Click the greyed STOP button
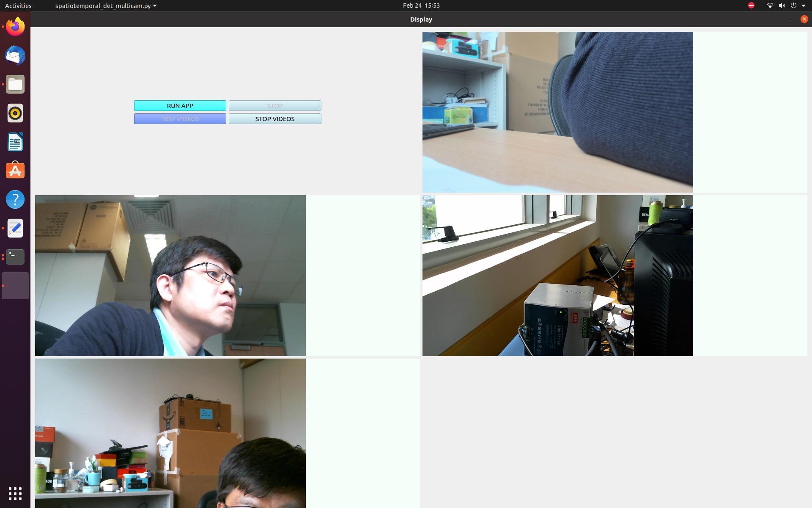 (x=275, y=106)
